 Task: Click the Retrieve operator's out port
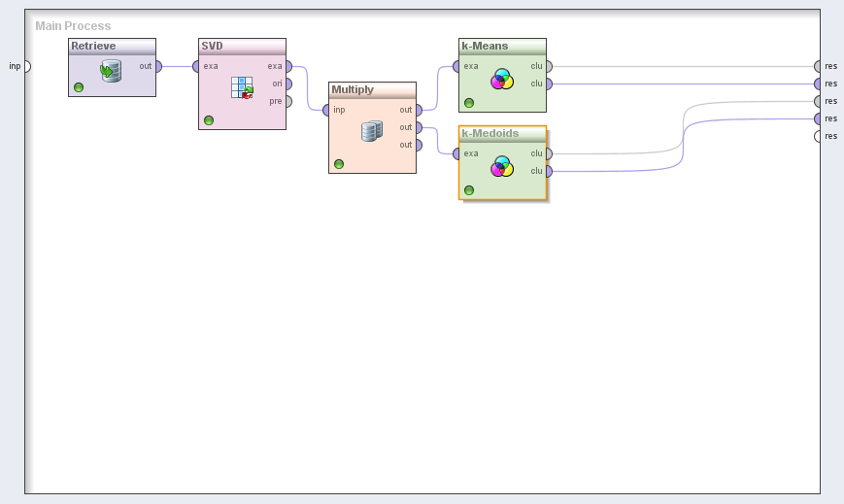158,67
